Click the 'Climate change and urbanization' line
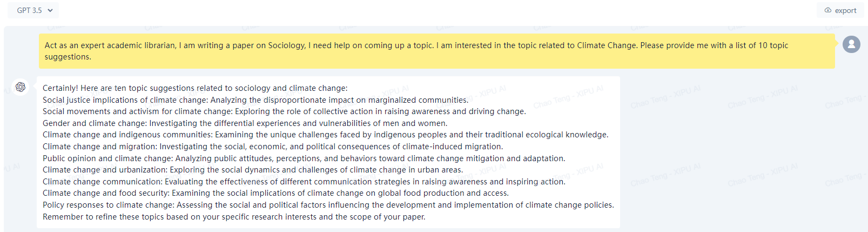Viewport: 868px width, 232px height. coord(253,170)
